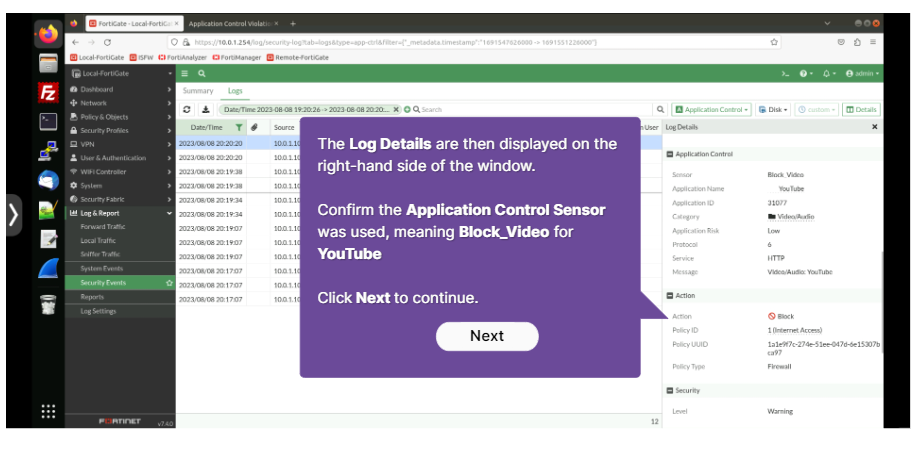Screen dimensions: 916x456
Task: Select the Logs tab
Action: [x=235, y=91]
